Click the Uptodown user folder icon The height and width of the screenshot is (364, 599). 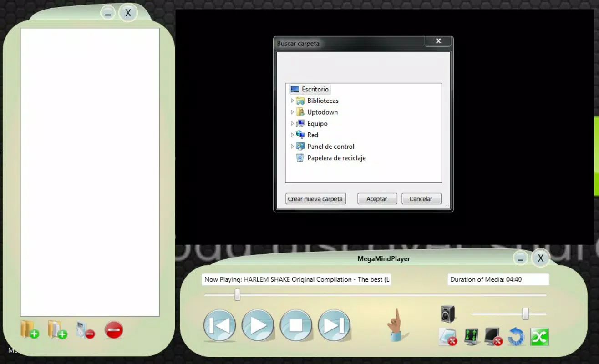(300, 112)
